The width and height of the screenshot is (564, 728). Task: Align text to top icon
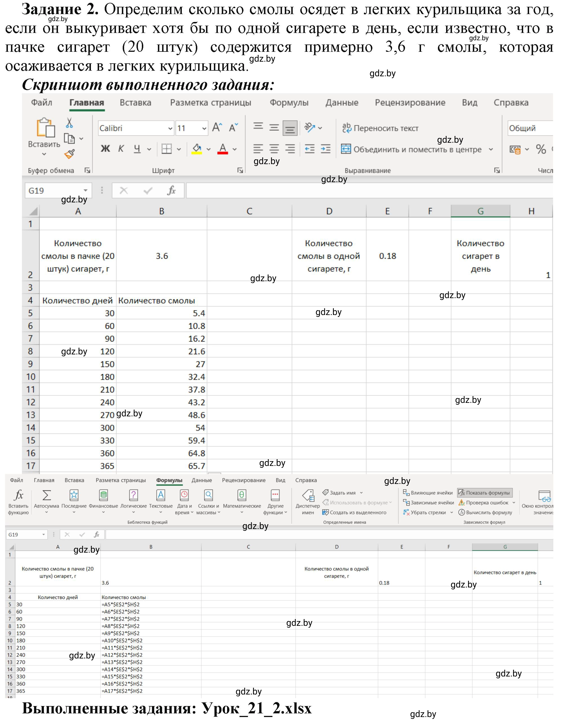258,127
